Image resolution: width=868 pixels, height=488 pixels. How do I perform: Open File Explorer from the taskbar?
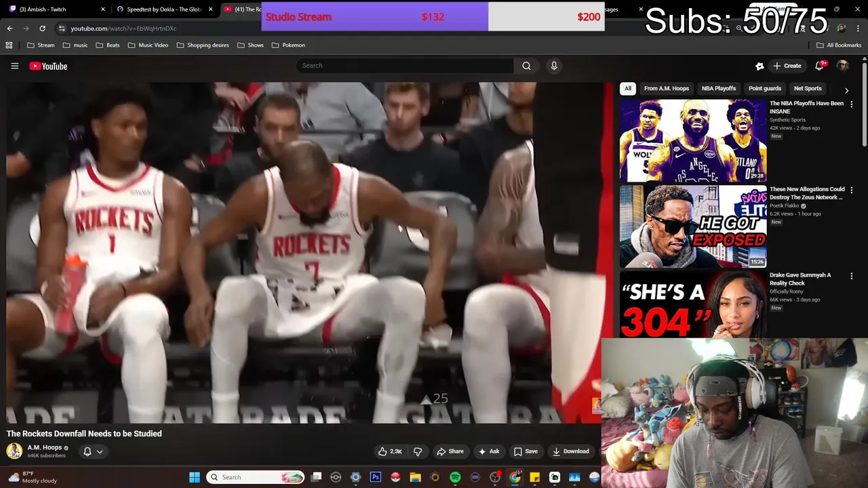415,477
